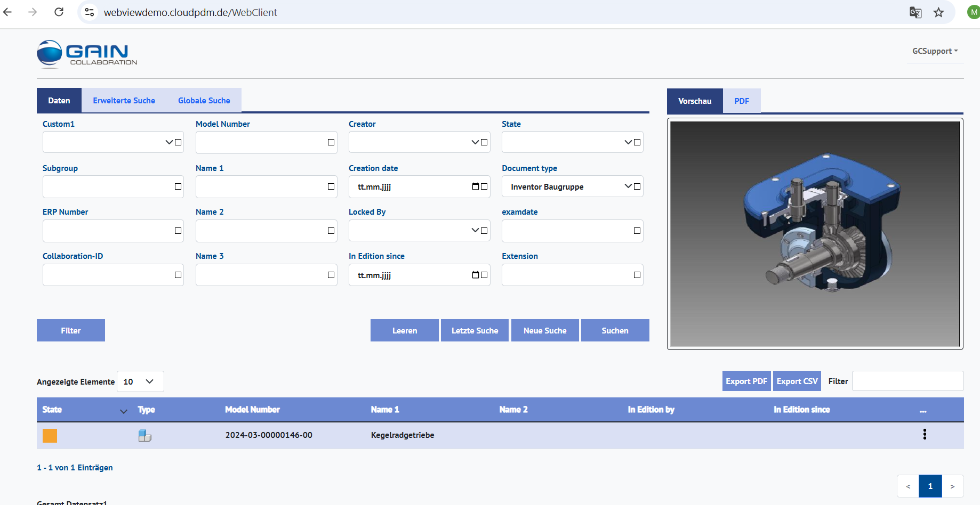Viewport: 980px width, 505px height.
Task: Open calendar picker for In Edition since
Action: (x=476, y=275)
